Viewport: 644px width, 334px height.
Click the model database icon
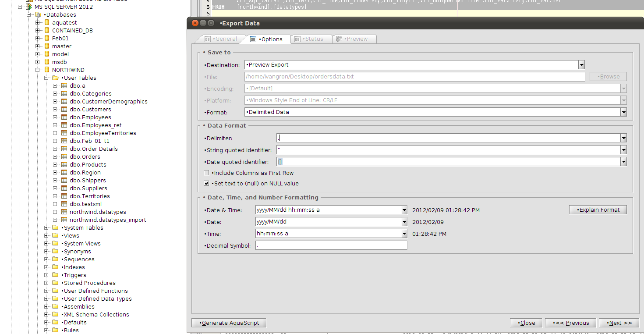click(x=47, y=54)
